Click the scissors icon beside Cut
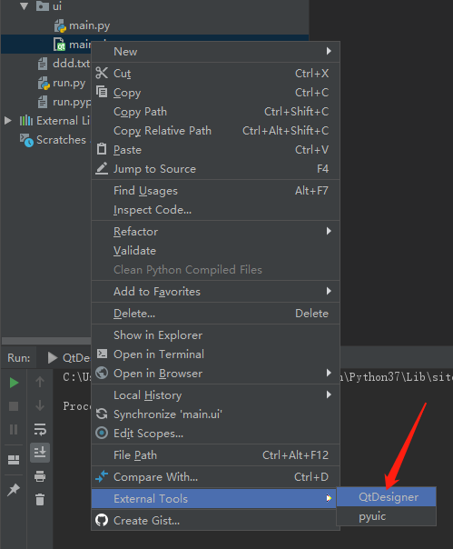Viewport: 453px width, 549px height. (x=102, y=73)
